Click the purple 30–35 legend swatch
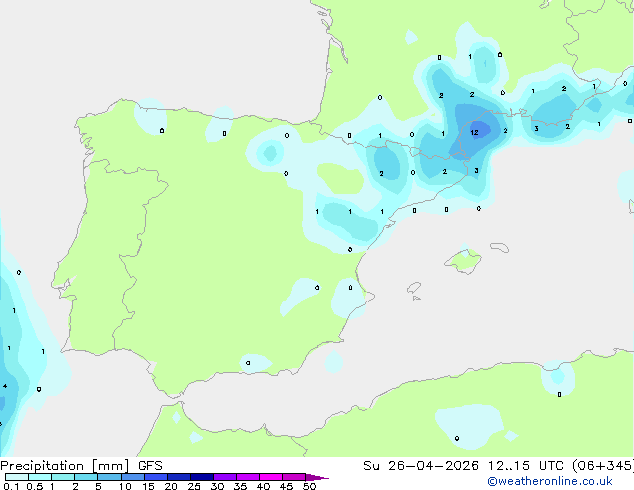Screen dimensions: 634x490 [225, 477]
